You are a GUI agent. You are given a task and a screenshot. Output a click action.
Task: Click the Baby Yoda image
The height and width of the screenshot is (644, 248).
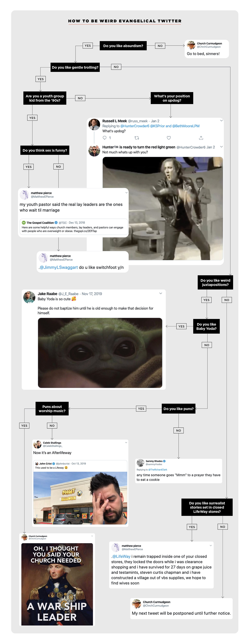click(x=100, y=353)
